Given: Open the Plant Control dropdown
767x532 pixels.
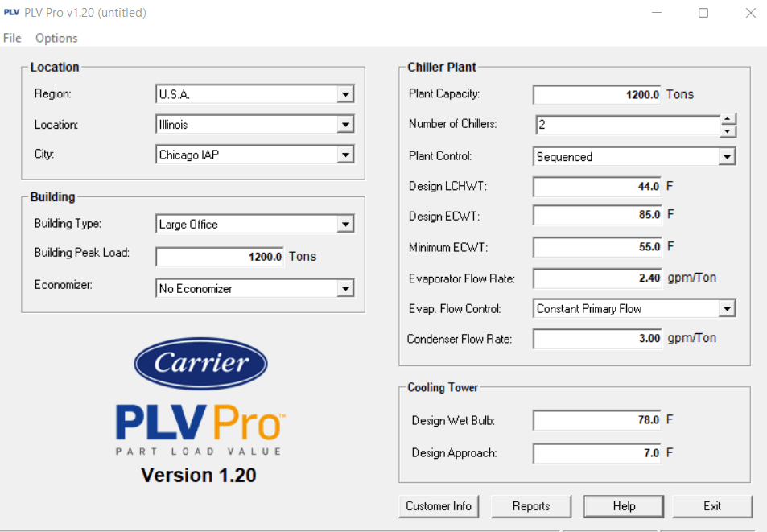Looking at the screenshot, I should [727, 155].
